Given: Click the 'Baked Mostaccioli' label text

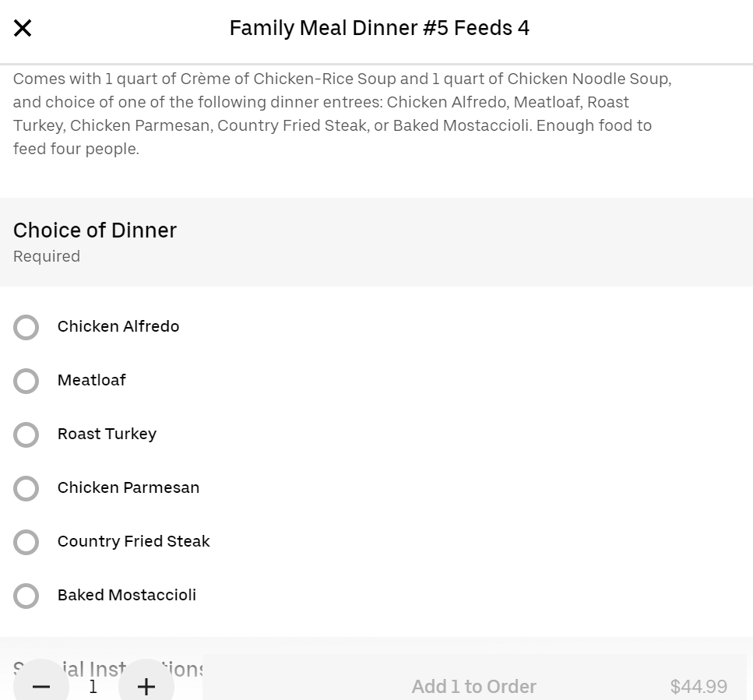Looking at the screenshot, I should (127, 595).
